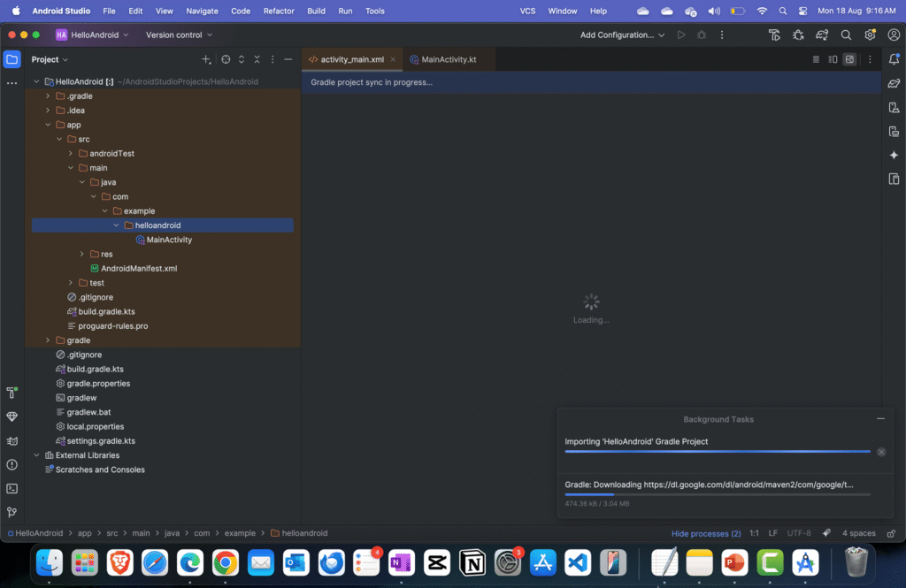Screen dimensions: 906x588
Task: Show the Problems tool window
Action: tap(12, 464)
